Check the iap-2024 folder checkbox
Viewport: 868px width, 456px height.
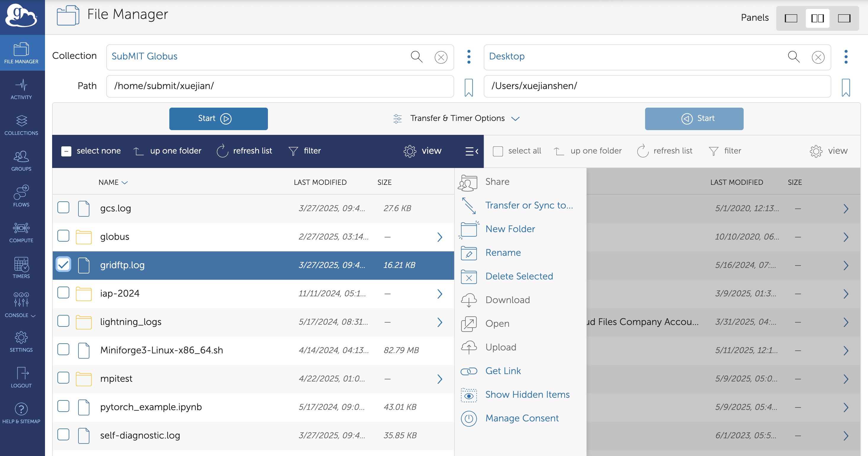[x=63, y=293]
